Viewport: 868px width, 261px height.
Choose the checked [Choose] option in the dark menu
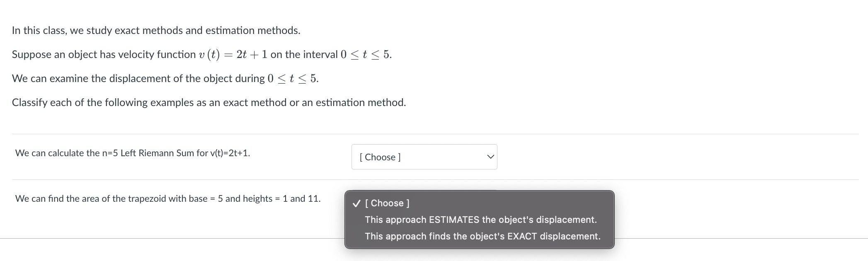click(x=387, y=203)
